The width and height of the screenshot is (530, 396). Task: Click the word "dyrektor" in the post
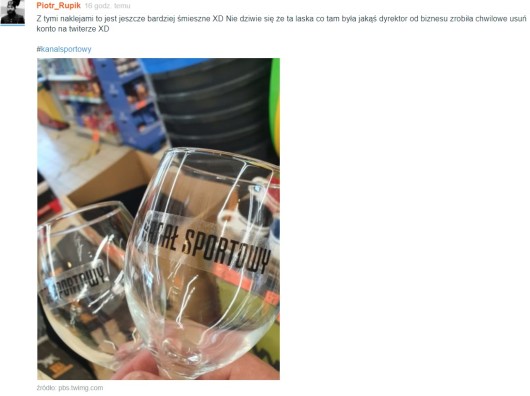click(x=393, y=19)
